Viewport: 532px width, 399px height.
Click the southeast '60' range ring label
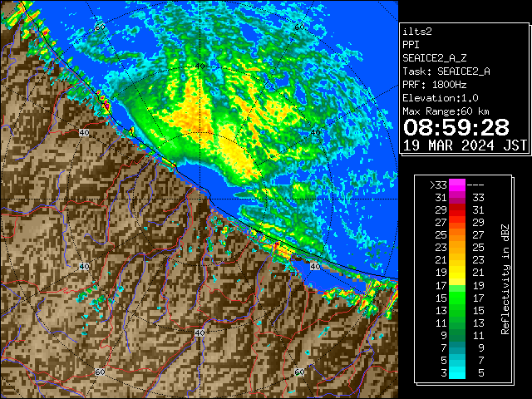(x=299, y=372)
